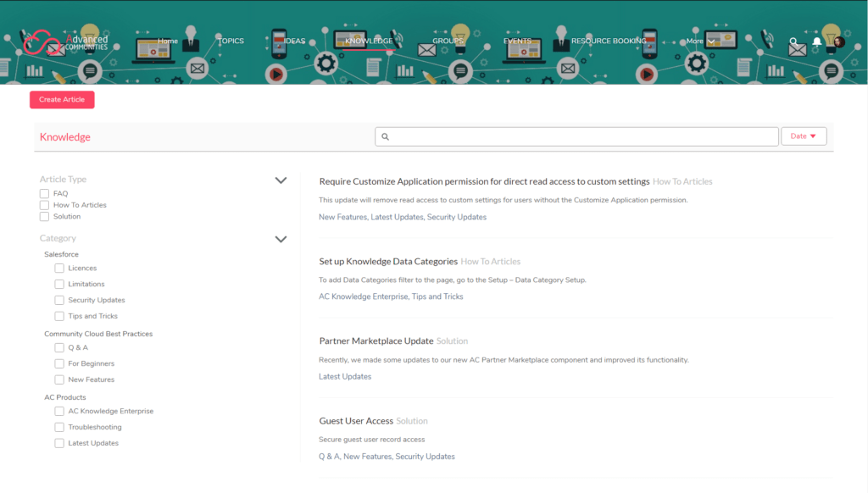
Task: Open the user profile avatar
Action: point(839,42)
